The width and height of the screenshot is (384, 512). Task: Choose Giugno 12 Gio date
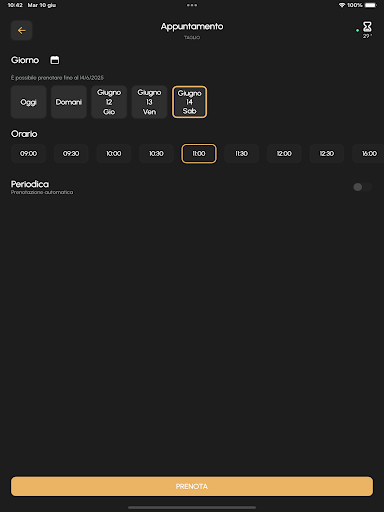pyautogui.click(x=109, y=102)
